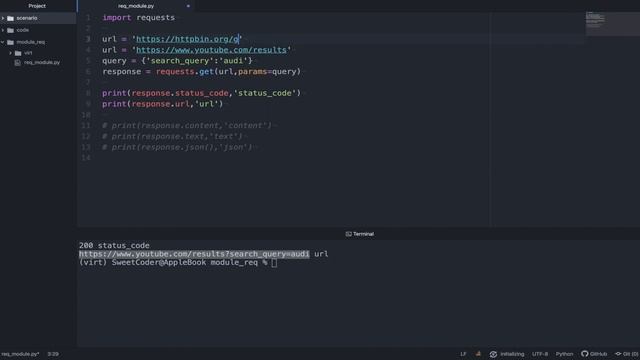Screen dimensions: 640x360
Task: Click the Terminal icon beside the Terminal label
Action: [348, 234]
